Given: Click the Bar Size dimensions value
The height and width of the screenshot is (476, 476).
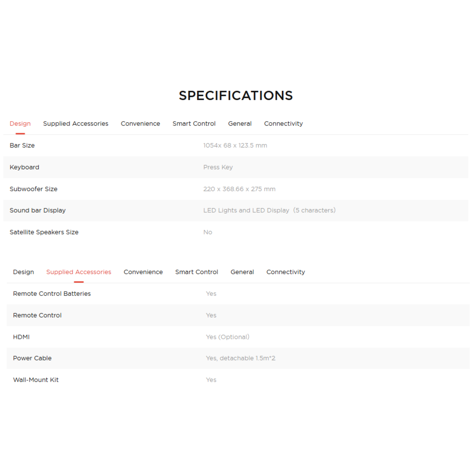Looking at the screenshot, I should 235,145.
